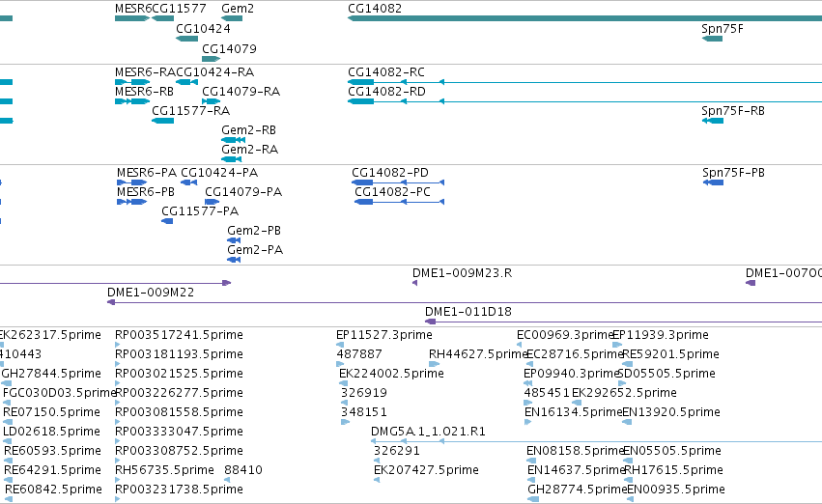Select EST EP11527.3prime
The image size is (822, 504).
pos(384,335)
